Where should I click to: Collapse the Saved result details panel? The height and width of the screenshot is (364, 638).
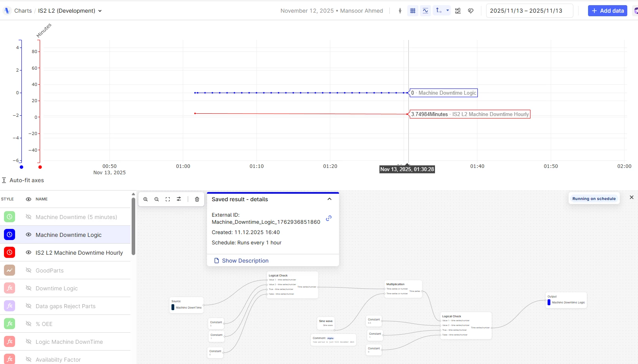(x=330, y=199)
